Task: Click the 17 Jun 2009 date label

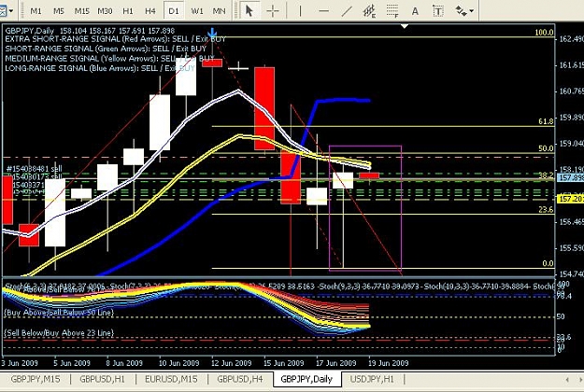Action: (336, 363)
